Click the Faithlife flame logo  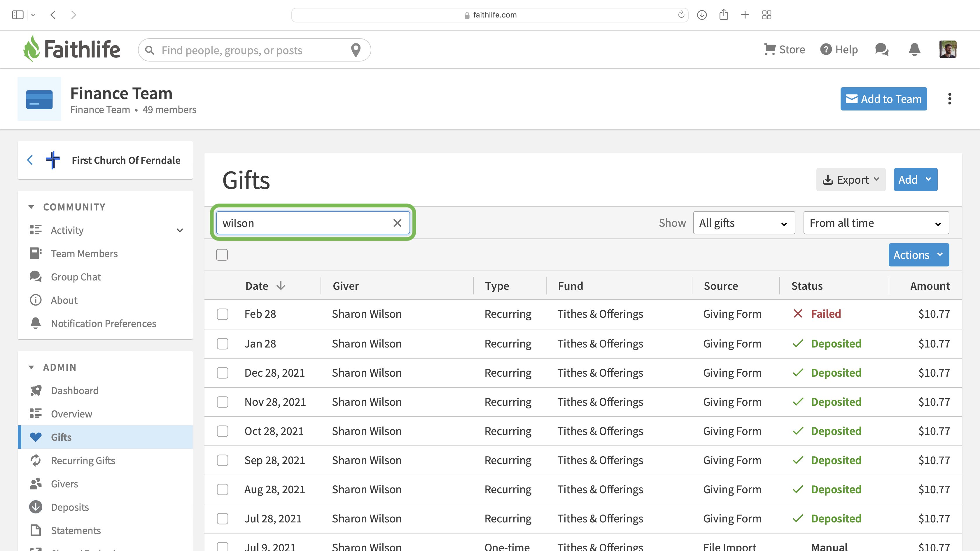(32, 49)
